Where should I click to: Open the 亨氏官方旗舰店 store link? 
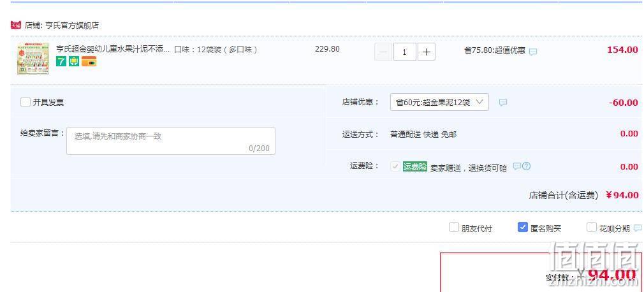point(72,26)
